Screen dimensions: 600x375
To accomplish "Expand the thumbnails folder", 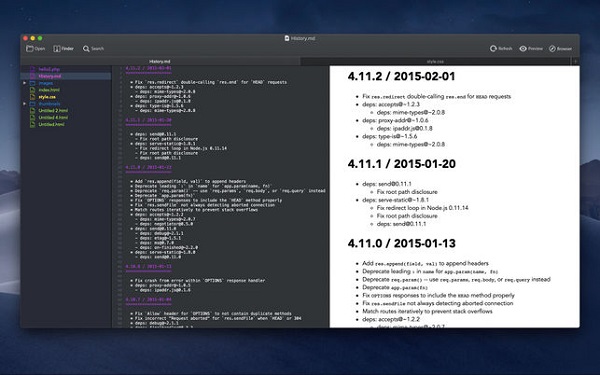I will (x=24, y=104).
